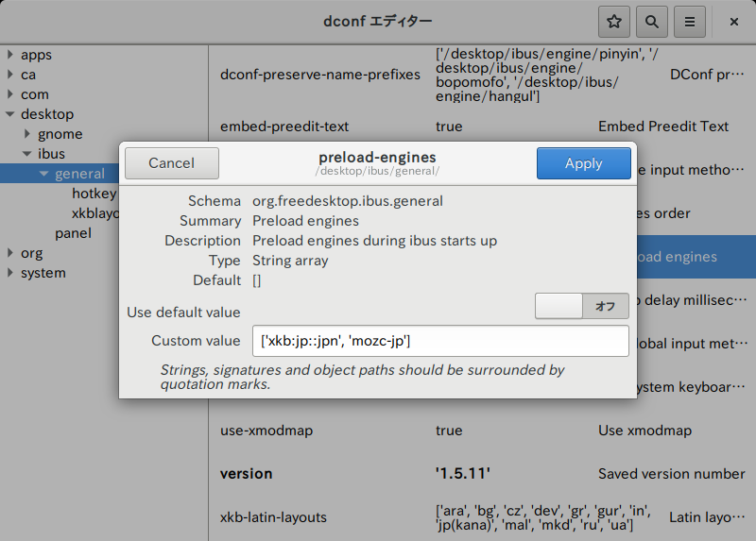This screenshot has height=541, width=756.
Task: Toggle the Use default value switch
Action: 581,306
